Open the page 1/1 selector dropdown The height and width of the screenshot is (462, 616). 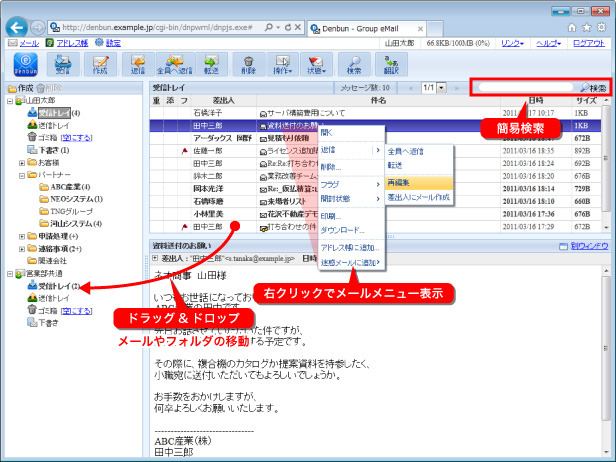coord(442,88)
